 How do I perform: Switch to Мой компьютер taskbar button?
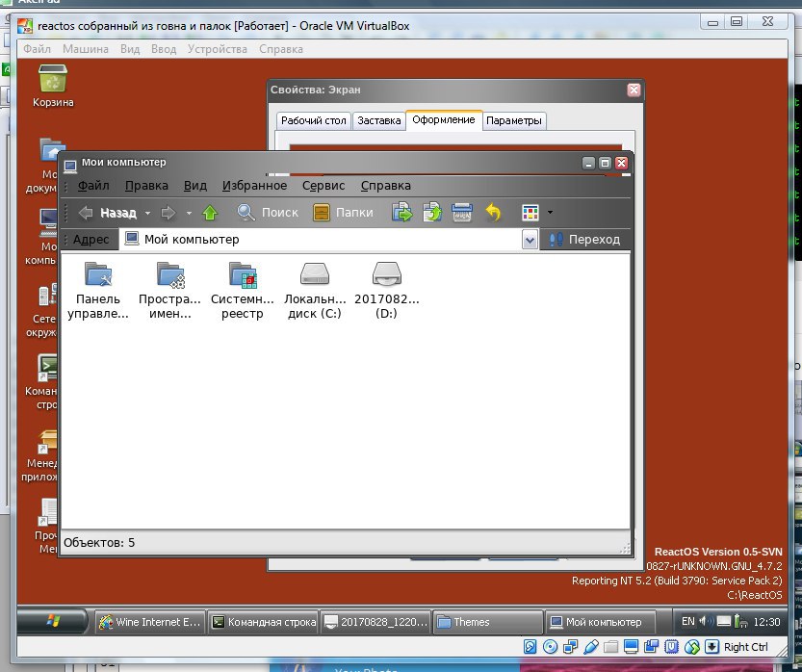(601, 622)
